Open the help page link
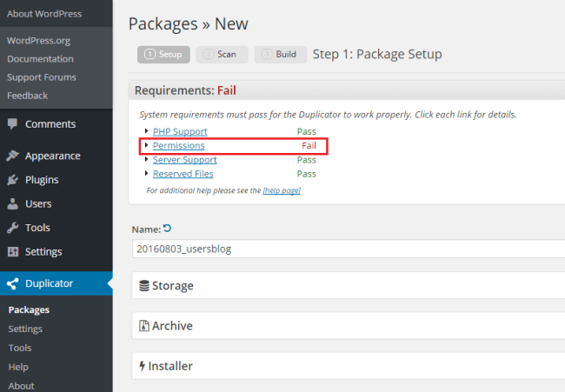Image resolution: width=565 pixels, height=392 pixels. point(282,190)
